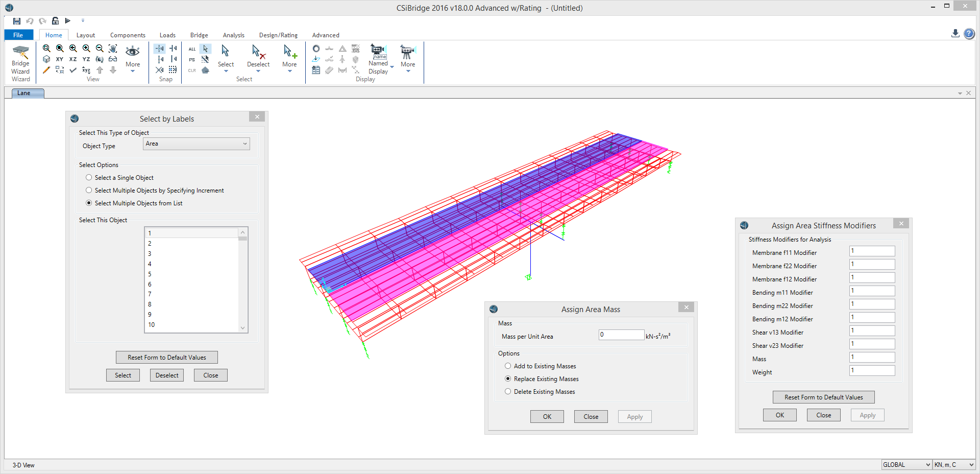Screen dimensions: 980x474
Task: Open the KN, m, C units dropdown
Action: [953, 465]
